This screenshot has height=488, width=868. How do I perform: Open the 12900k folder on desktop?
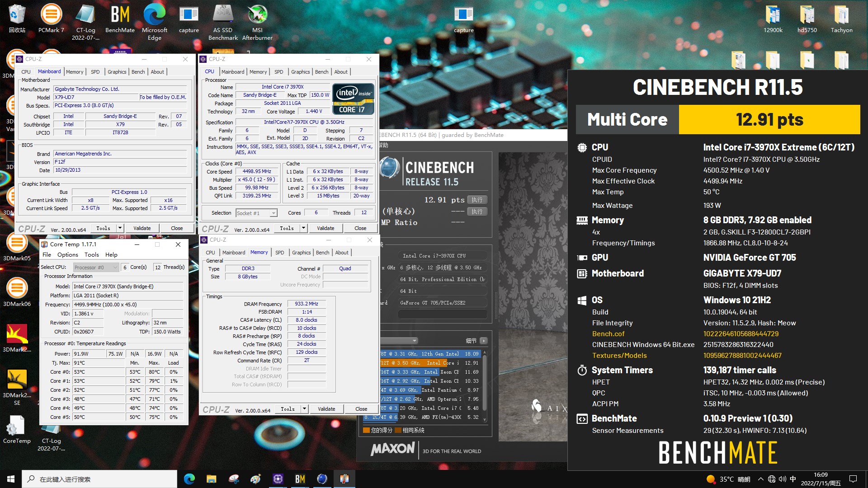[x=773, y=19]
